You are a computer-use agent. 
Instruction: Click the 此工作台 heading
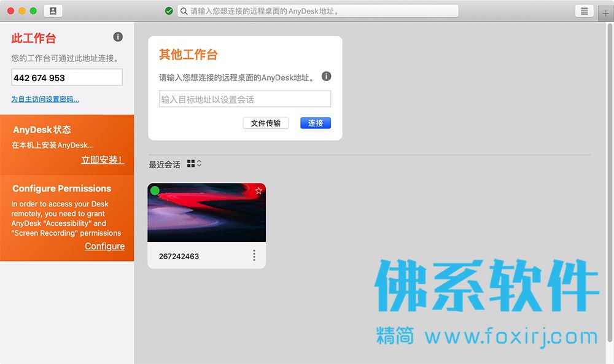click(x=34, y=38)
